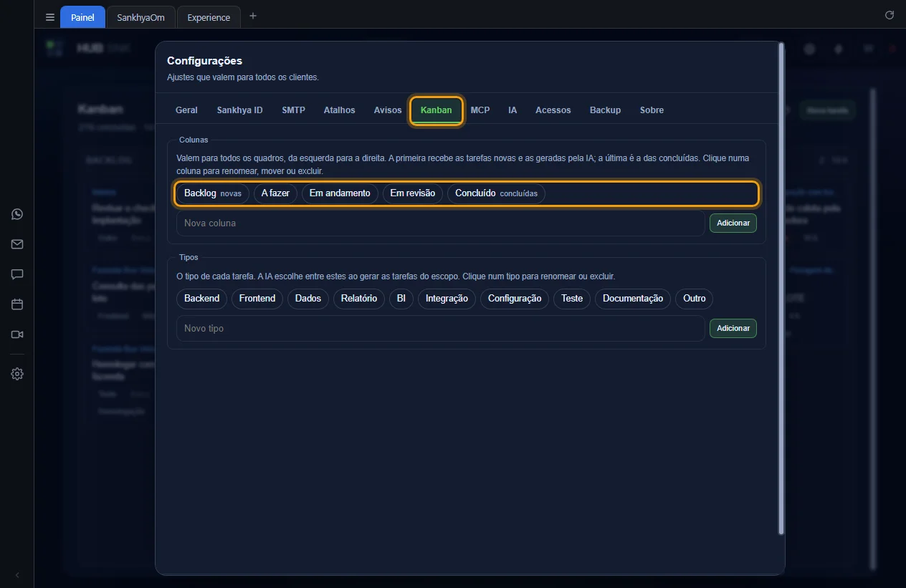Open the video camera icon in the sidebar
This screenshot has height=588, width=906.
point(17,334)
